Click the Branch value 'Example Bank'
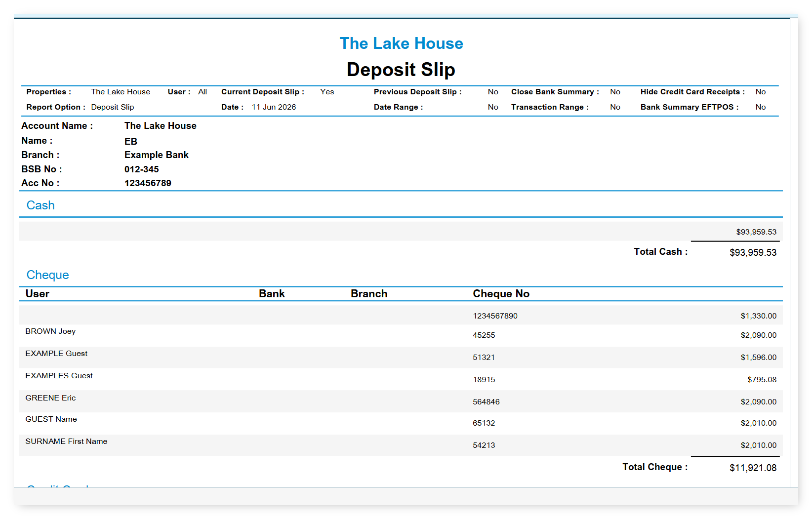 click(x=157, y=155)
